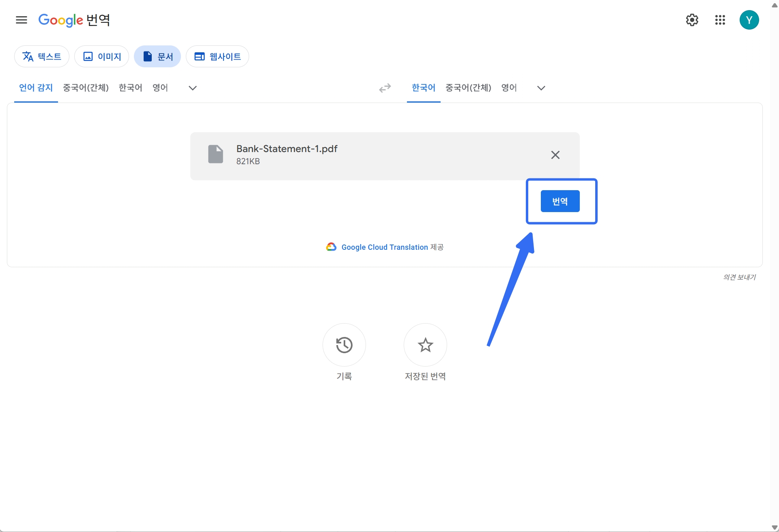This screenshot has width=779, height=532.
Task: Expand the target language list
Action: point(541,88)
